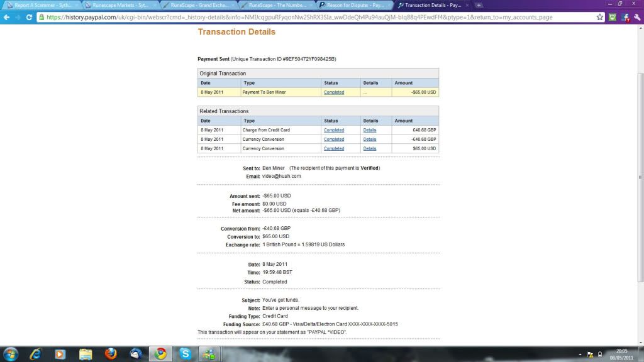
Task: Click the power icon in system tray
Action: click(600, 354)
